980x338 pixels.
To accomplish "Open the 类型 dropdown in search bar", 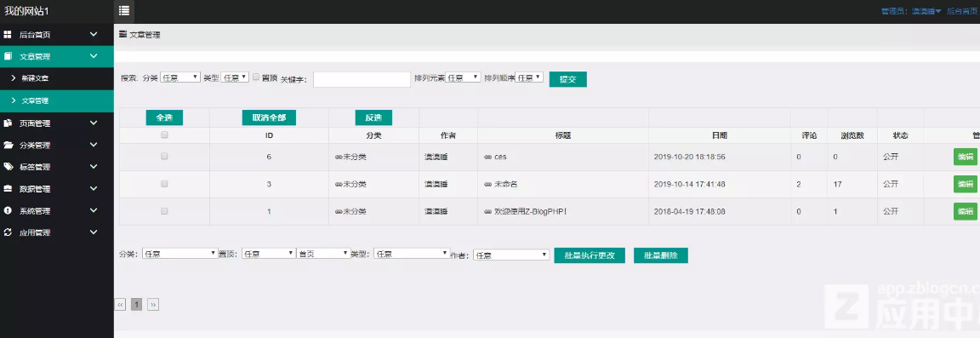I will [x=235, y=77].
